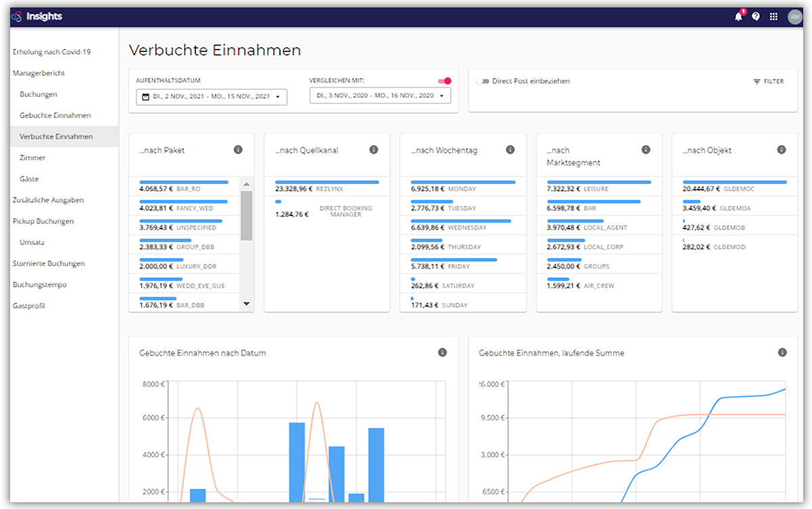812x509 pixels.
Task: Select the WEDD_EVE_GUE package row
Action: point(184,283)
